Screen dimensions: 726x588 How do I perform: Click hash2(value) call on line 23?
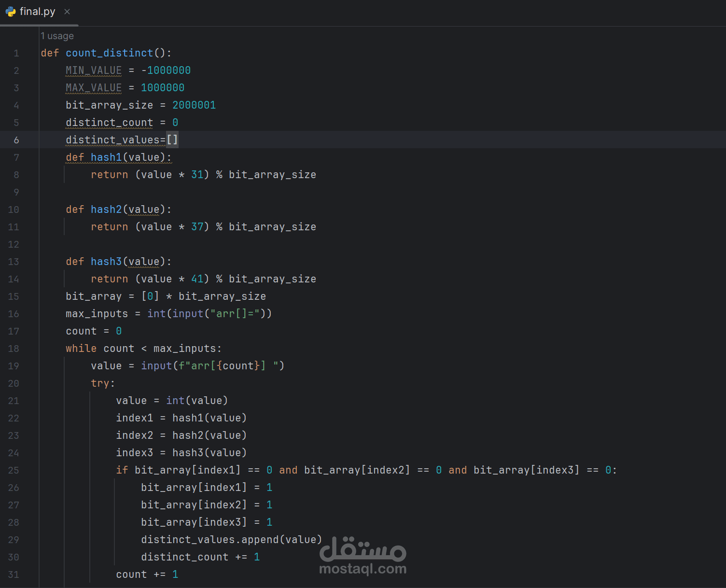pos(209,435)
